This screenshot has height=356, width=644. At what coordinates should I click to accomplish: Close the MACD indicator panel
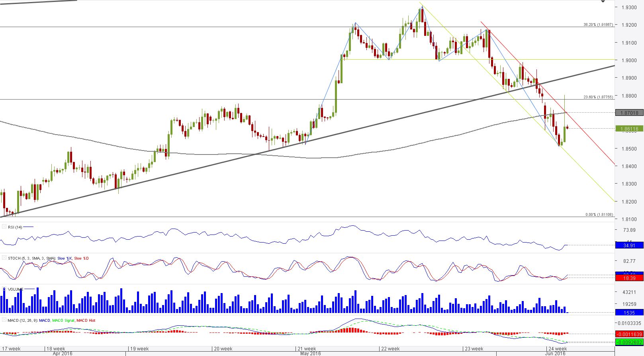(x=4, y=320)
